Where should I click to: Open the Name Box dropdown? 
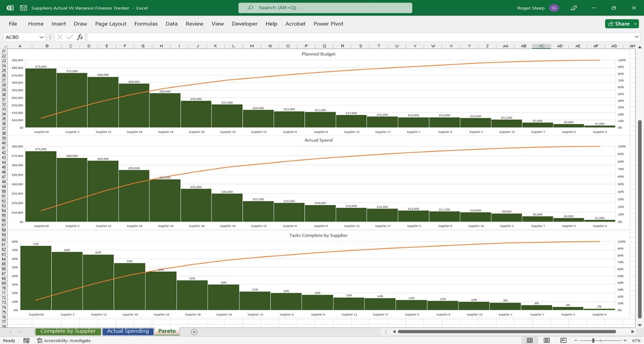pyautogui.click(x=41, y=37)
